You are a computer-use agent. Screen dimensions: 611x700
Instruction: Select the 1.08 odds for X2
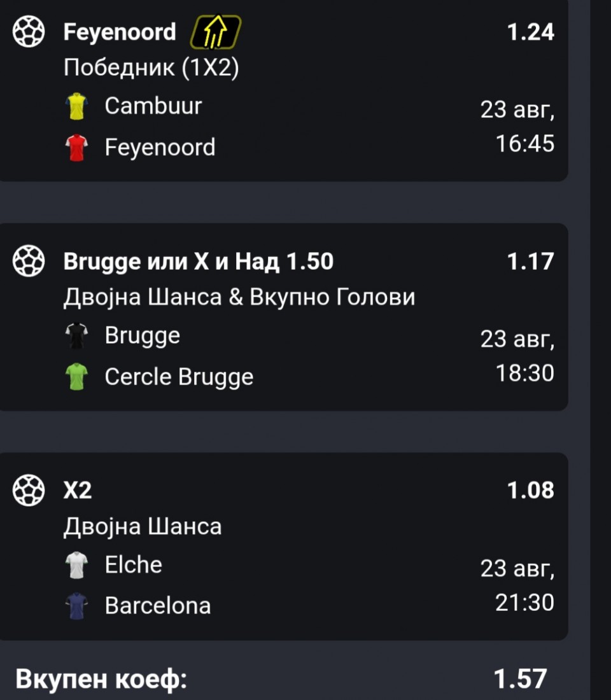point(531,491)
